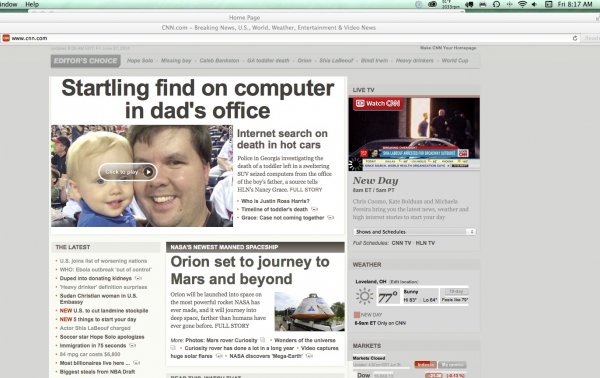Click the Watch CNN badge on live TV
This screenshot has height=378, width=600.
click(378, 103)
